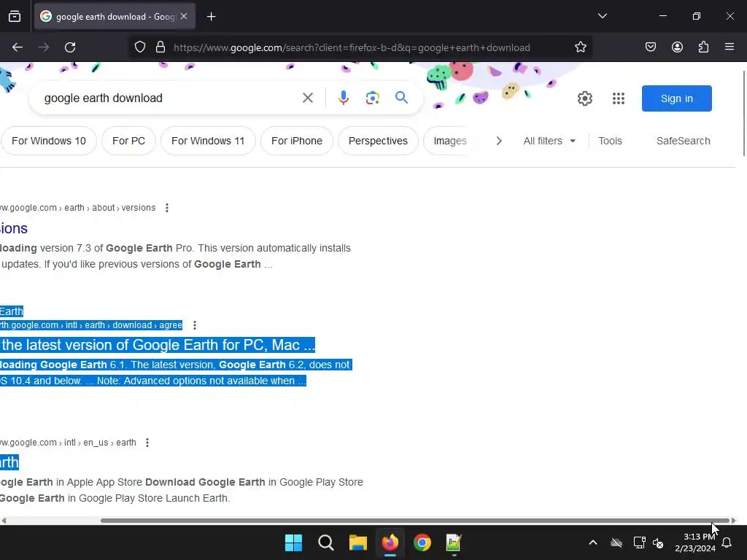
Task: Select the For Windows 10 filter chip
Action: click(x=49, y=141)
